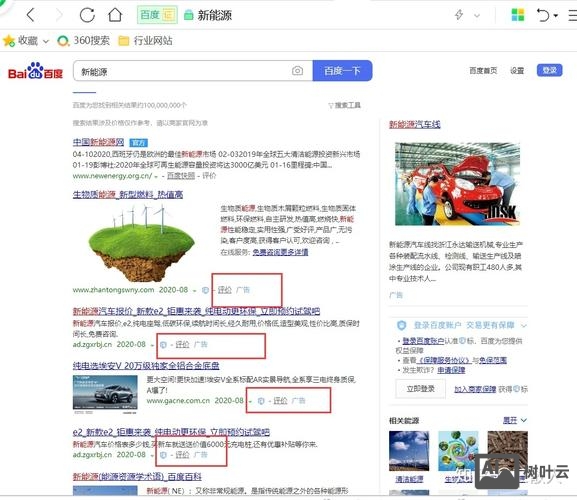Click the green 百度 site badge
This screenshot has width=577, height=500.
157,15
